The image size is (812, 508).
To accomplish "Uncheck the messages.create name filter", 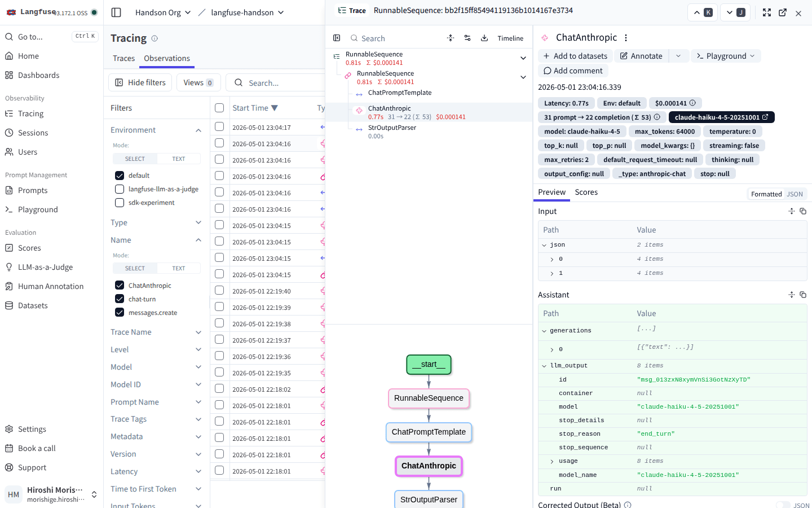I will 120,313.
